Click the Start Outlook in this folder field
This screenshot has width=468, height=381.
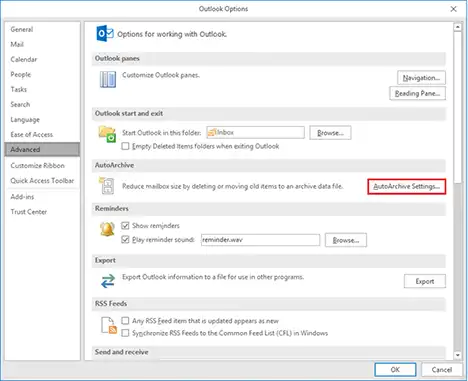click(x=255, y=132)
